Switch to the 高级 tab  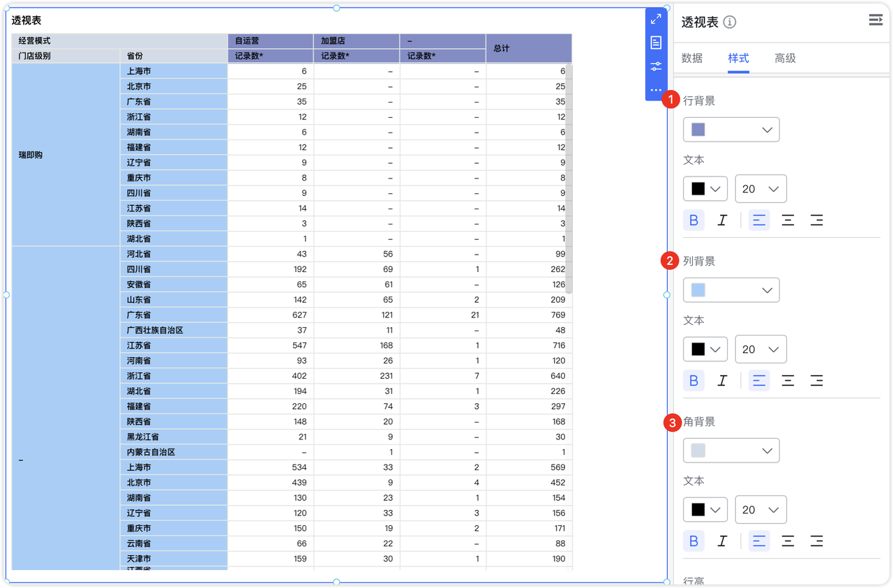[x=785, y=58]
